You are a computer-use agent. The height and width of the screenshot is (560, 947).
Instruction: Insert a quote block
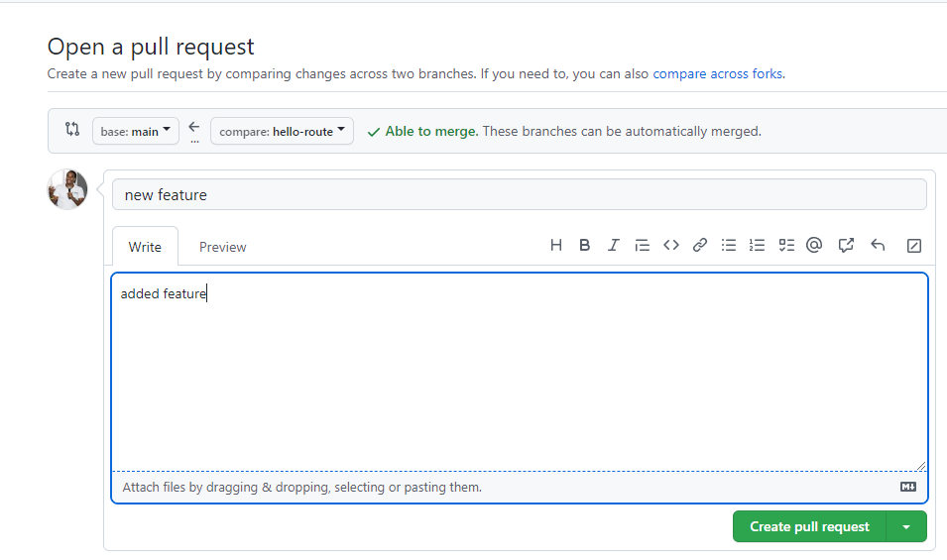tap(642, 246)
